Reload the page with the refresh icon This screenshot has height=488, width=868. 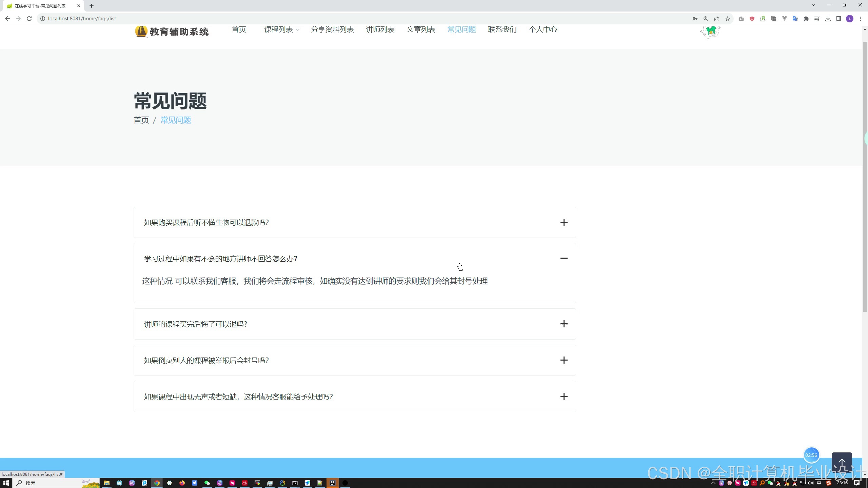point(29,19)
